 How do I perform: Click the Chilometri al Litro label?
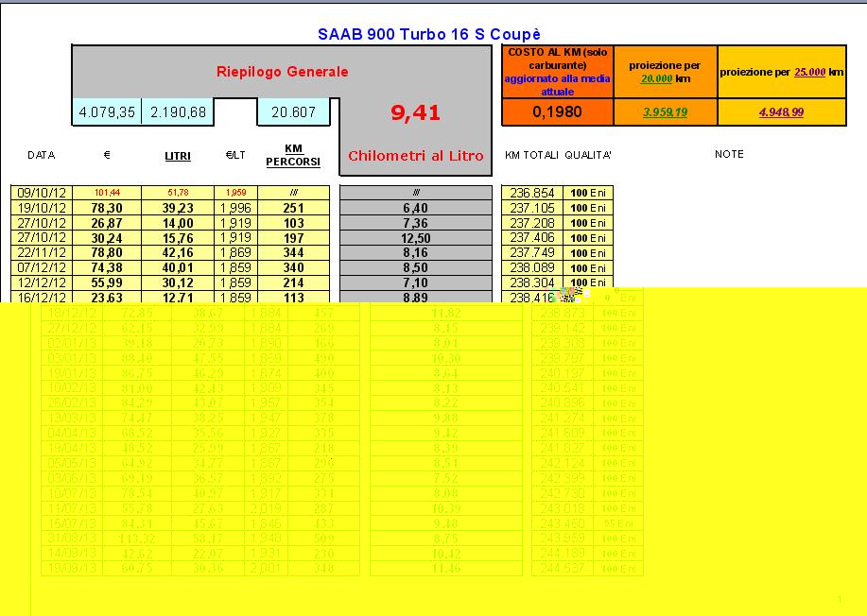(x=416, y=156)
